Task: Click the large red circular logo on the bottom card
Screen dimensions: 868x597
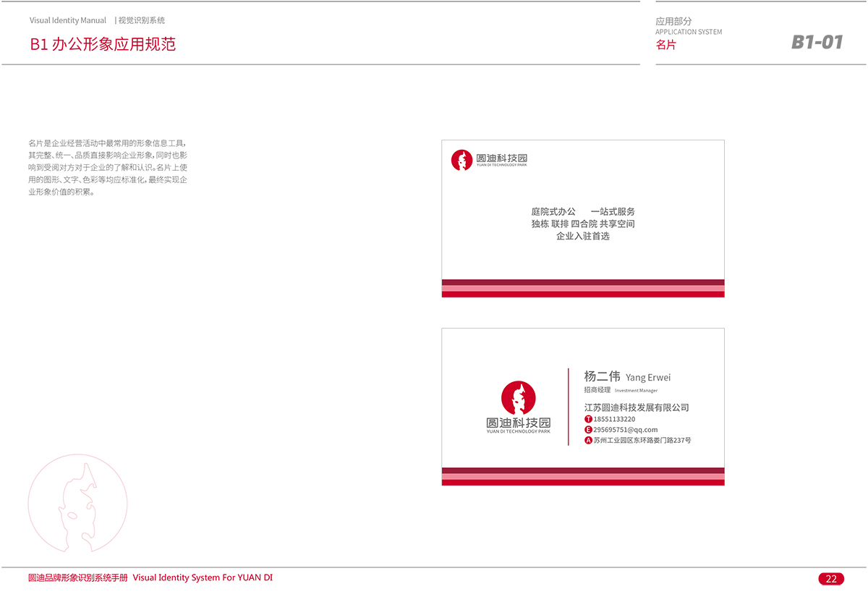Action: tap(518, 398)
